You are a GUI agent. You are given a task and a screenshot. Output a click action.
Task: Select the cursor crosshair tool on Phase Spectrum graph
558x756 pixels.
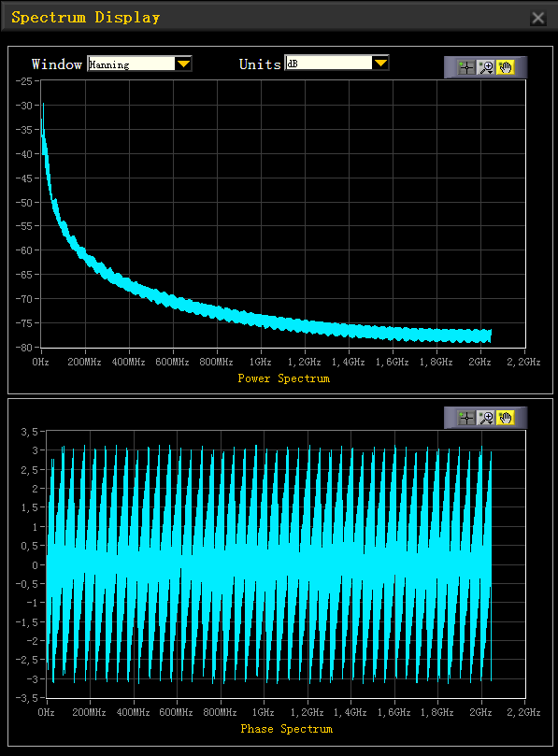[465, 418]
